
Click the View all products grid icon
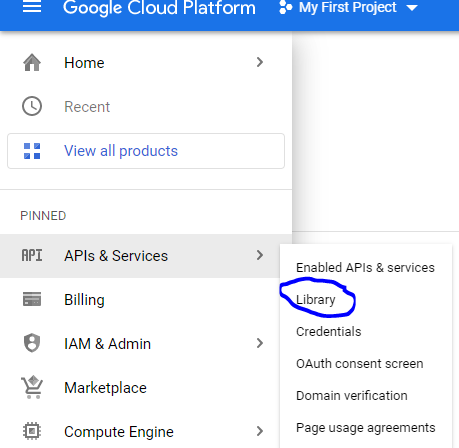(x=32, y=151)
